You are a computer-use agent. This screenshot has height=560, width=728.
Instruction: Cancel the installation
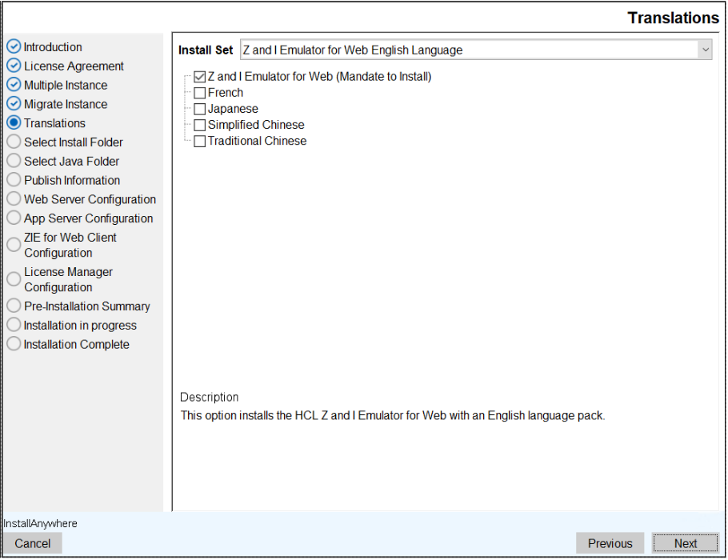tap(33, 543)
